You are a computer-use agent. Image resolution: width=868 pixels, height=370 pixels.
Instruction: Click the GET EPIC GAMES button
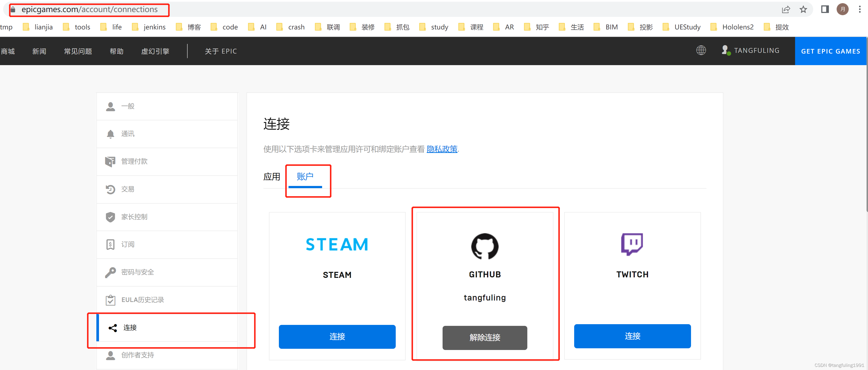click(830, 51)
